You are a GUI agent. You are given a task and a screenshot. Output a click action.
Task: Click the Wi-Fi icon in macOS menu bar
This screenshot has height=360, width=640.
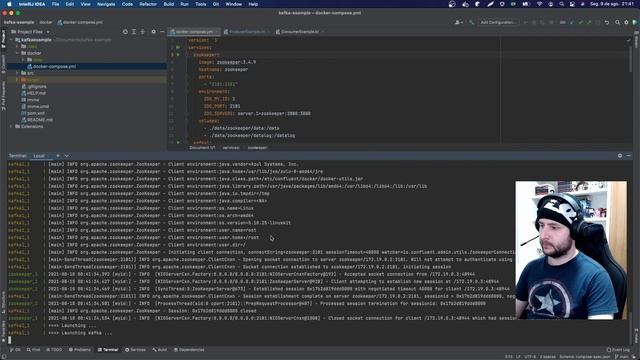[x=539, y=4]
